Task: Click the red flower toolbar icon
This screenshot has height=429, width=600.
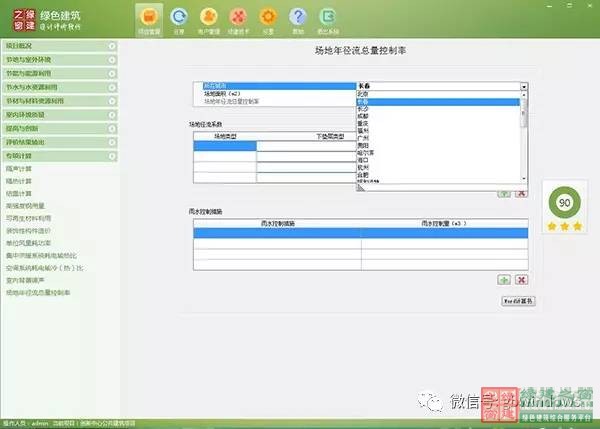Action: click(x=238, y=18)
